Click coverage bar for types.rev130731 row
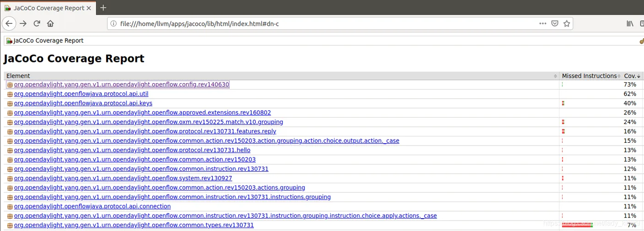This screenshot has width=644, height=231. (577, 225)
